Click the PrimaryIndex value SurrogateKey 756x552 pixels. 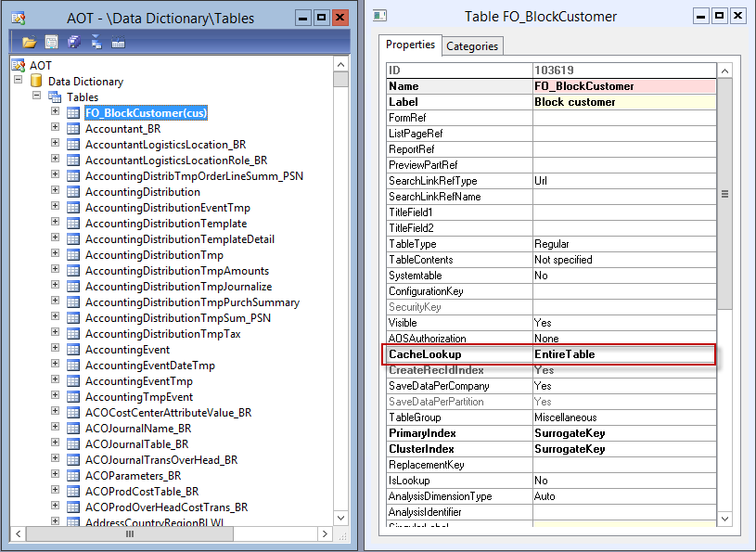tap(624, 433)
